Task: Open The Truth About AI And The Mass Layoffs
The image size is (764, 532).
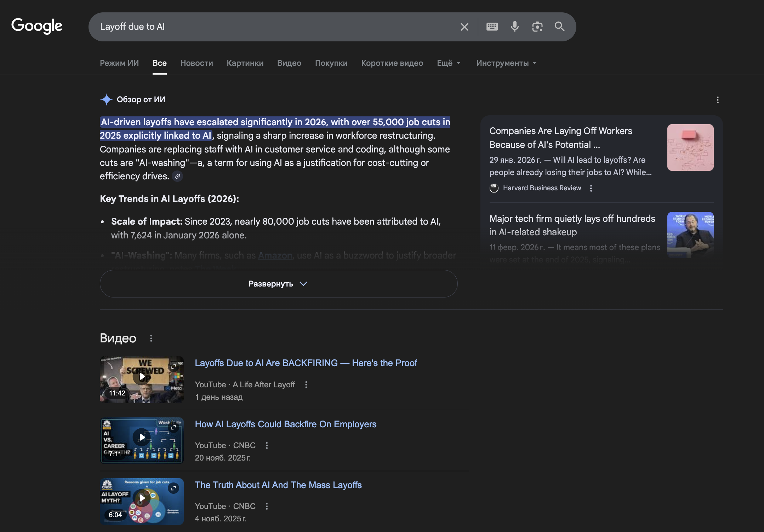Action: click(278, 485)
